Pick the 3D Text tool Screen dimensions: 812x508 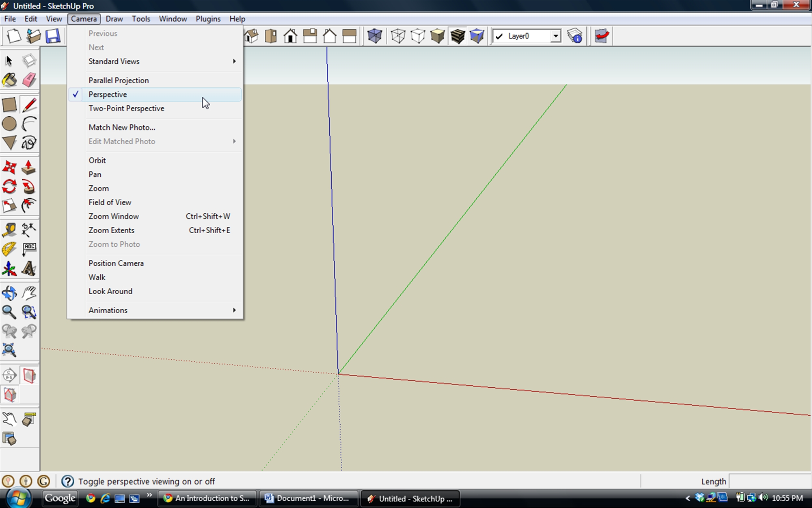tap(29, 268)
